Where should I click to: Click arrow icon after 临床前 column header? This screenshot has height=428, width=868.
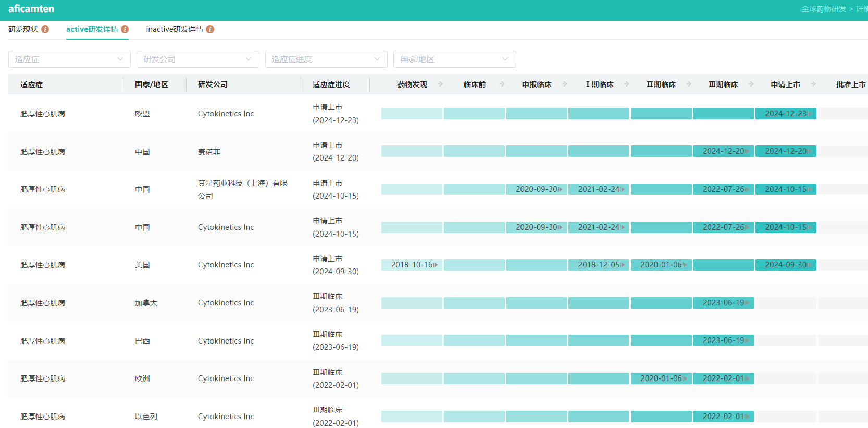(502, 84)
